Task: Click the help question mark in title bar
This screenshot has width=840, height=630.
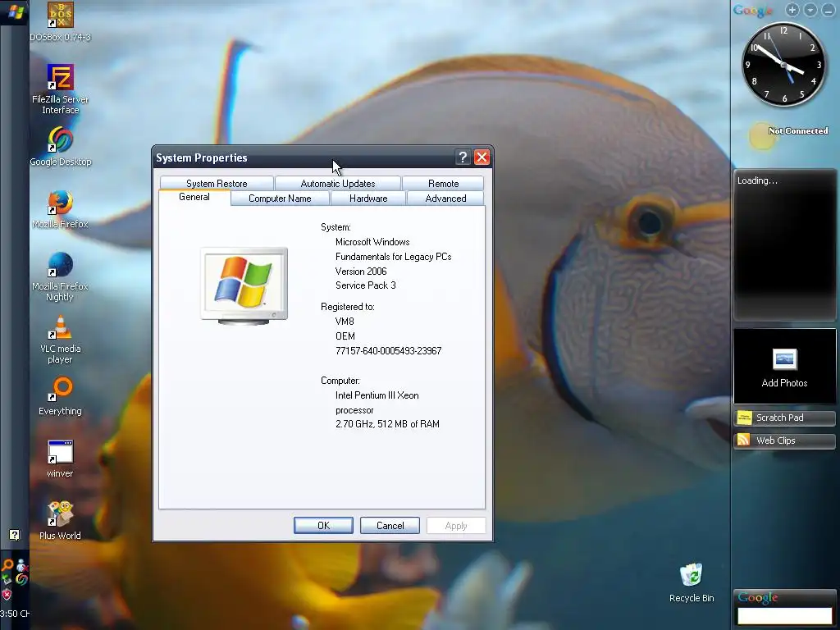Action: (x=463, y=157)
